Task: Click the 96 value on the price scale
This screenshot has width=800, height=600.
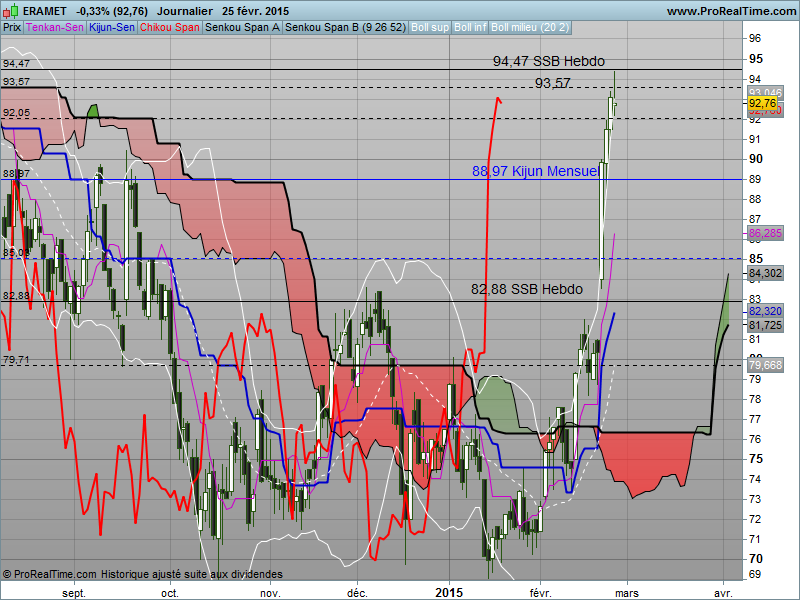Action: pos(755,38)
